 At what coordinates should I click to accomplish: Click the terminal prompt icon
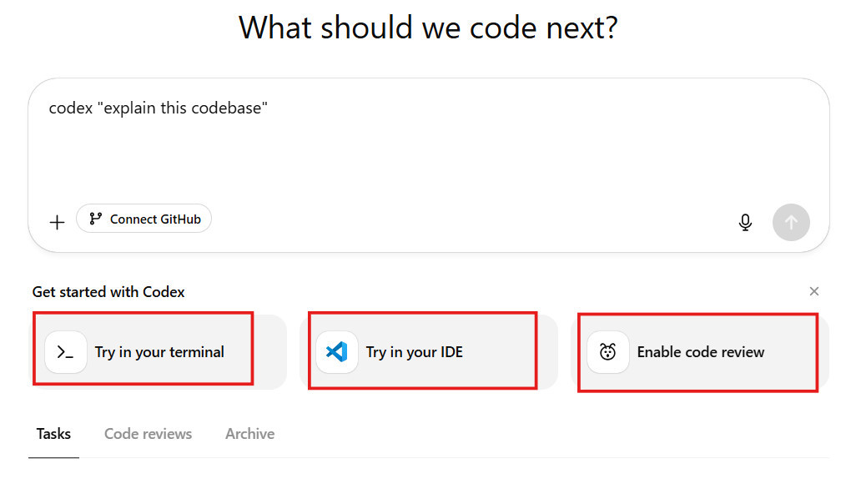click(x=65, y=352)
